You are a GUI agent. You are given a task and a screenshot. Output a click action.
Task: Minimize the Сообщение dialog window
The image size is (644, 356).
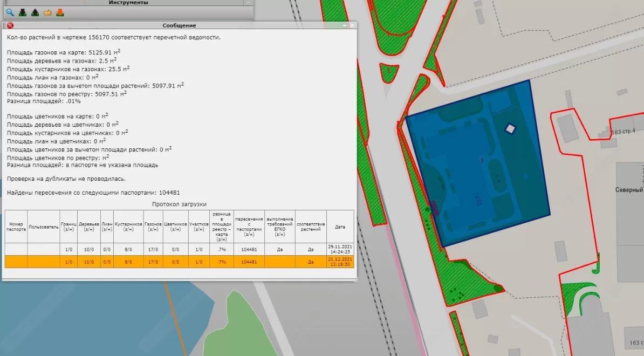tap(345, 25)
